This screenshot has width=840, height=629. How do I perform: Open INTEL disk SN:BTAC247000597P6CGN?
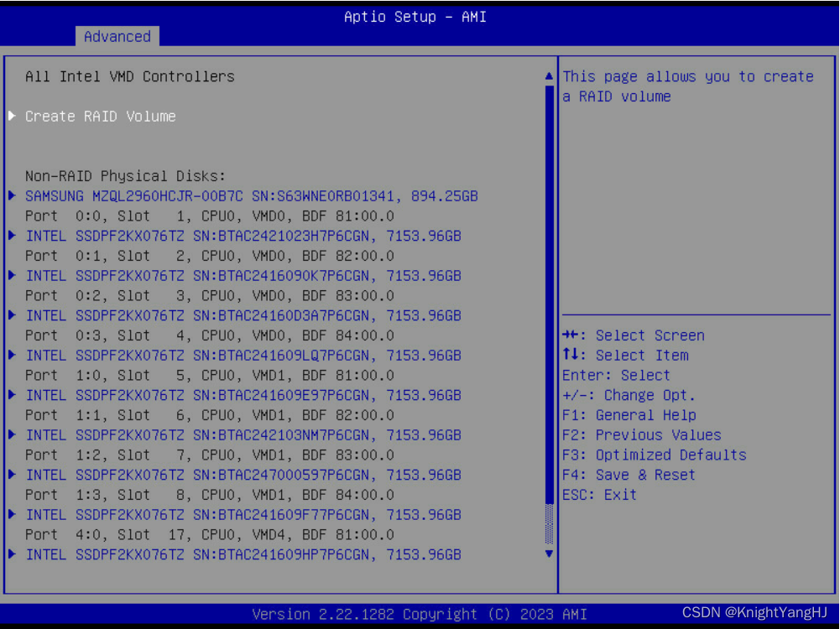243,475
